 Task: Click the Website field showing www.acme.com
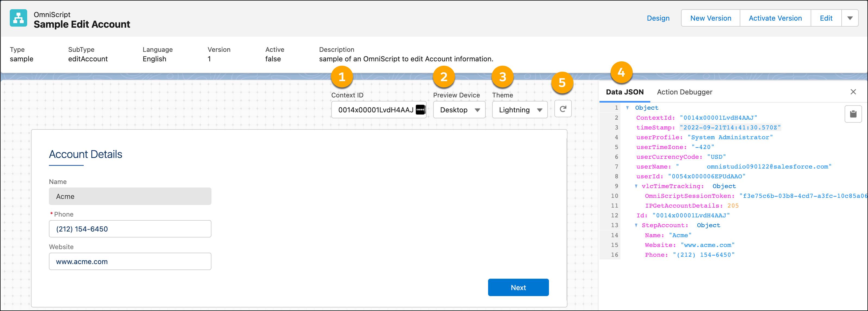[x=130, y=261]
